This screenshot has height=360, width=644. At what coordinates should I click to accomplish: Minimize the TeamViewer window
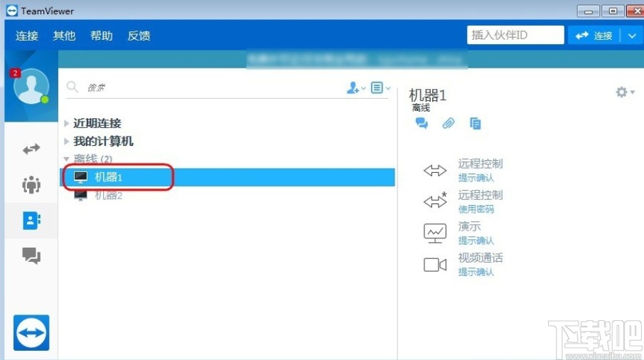[588, 11]
